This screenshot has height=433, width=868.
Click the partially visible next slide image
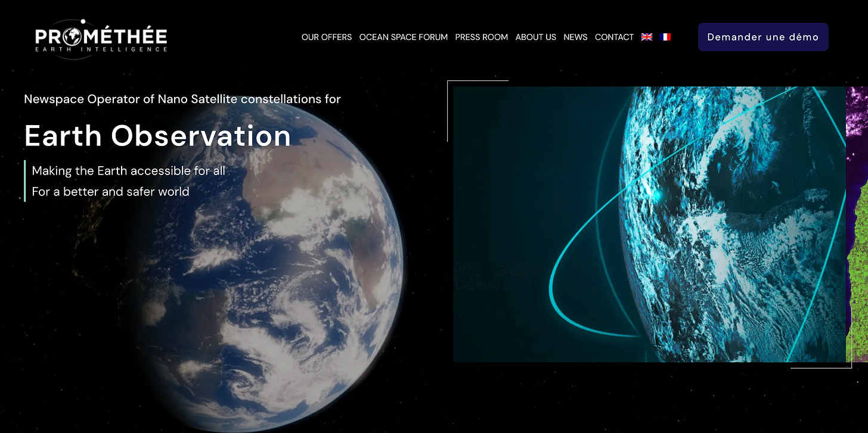click(857, 224)
